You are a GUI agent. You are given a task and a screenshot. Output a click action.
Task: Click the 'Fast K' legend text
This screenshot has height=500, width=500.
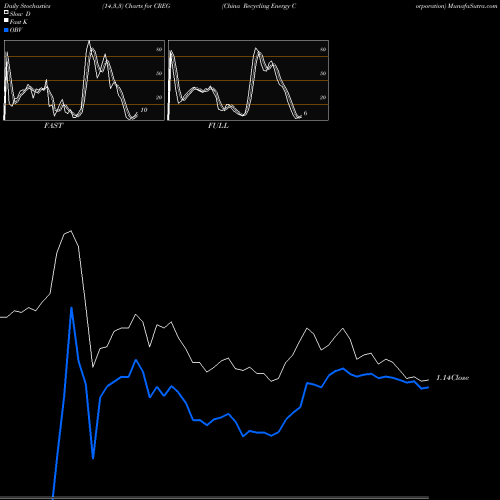tap(19, 22)
